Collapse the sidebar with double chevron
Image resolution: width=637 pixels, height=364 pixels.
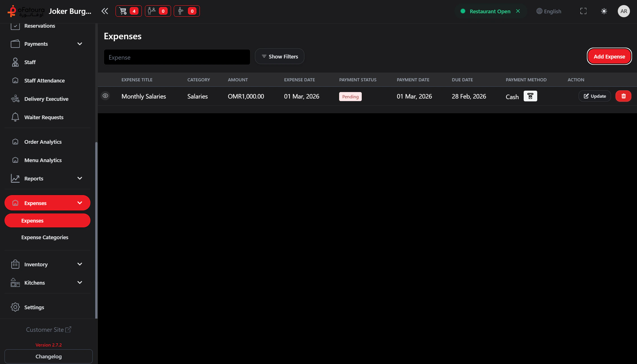click(105, 11)
